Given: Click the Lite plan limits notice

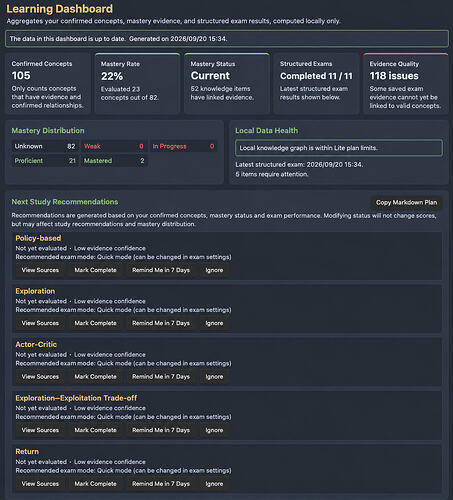Looking at the screenshot, I should pyautogui.click(x=339, y=148).
